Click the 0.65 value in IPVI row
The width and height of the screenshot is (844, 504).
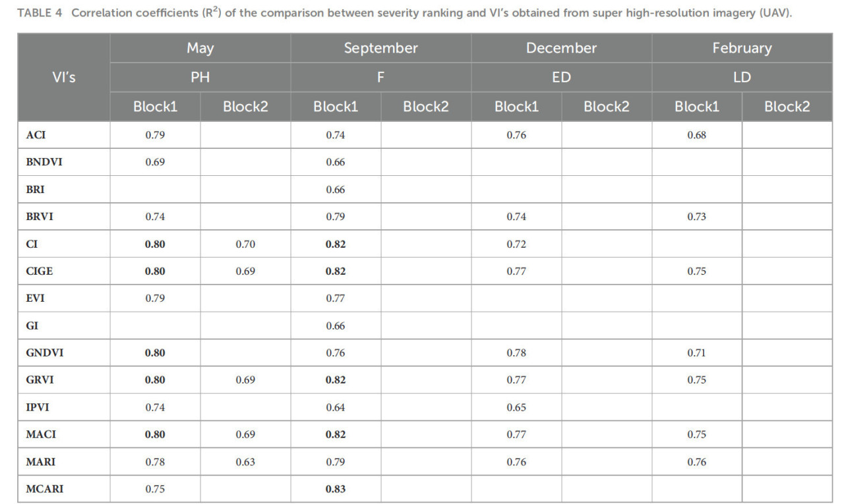[x=516, y=407]
